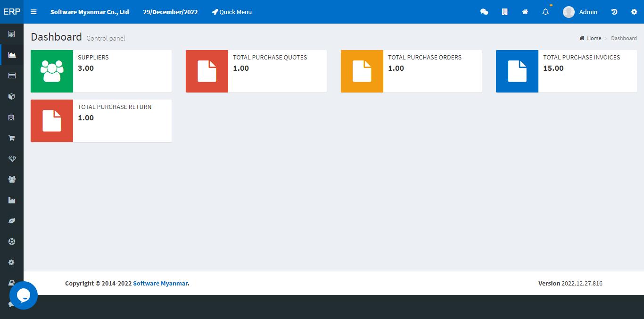Viewport: 644px width, 319px height.
Task: Click the Version 2022.12.27.816 text
Action: [570, 283]
